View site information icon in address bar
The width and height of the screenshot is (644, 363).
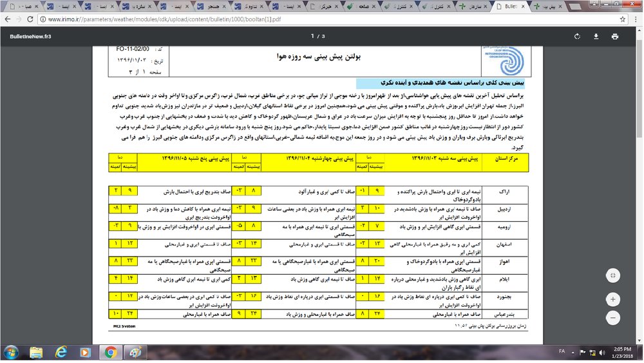tap(43, 19)
